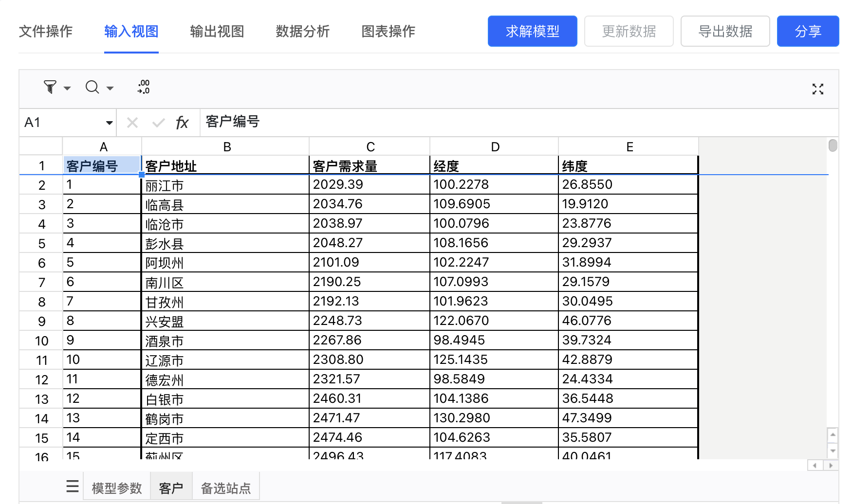Click the filter funnel icon
This screenshot has height=504, width=852.
(50, 88)
